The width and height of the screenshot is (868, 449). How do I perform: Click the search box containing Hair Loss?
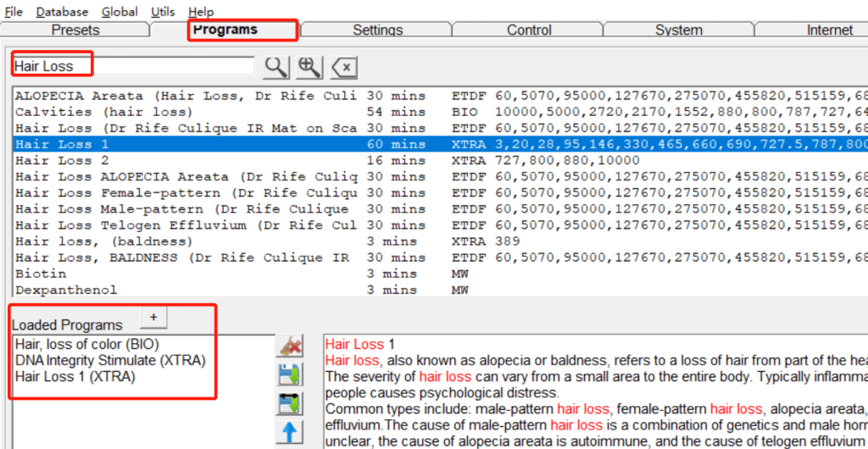click(131, 66)
